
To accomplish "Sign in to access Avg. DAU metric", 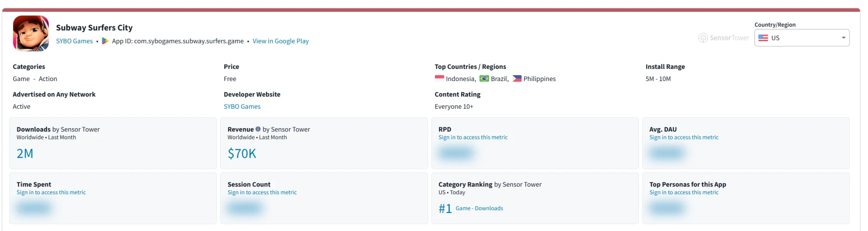I will [x=684, y=137].
